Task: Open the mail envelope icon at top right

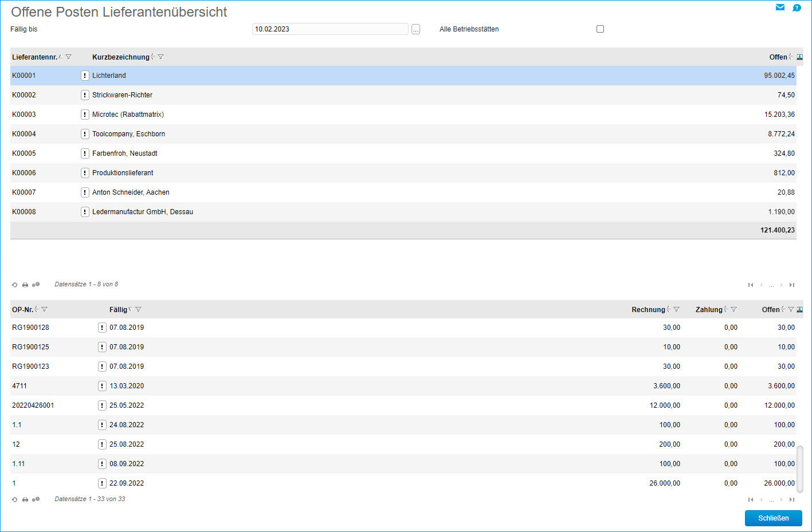Action: click(x=780, y=7)
